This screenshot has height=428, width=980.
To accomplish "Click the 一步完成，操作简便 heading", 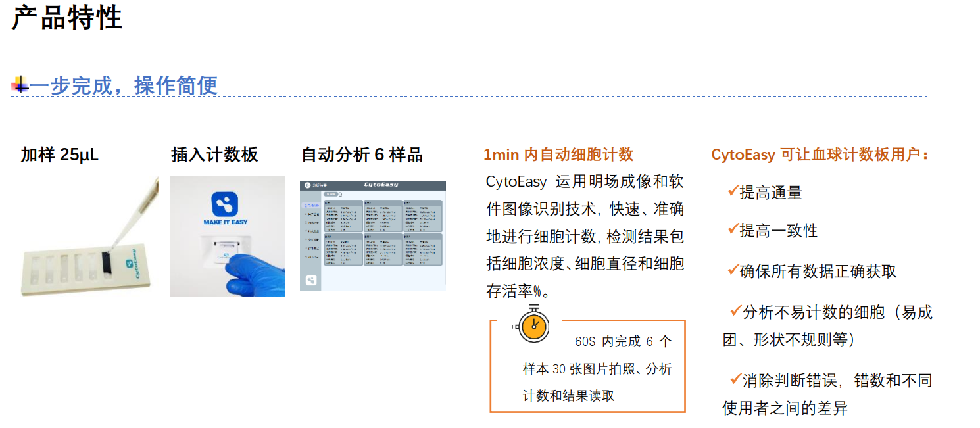I will point(123,85).
